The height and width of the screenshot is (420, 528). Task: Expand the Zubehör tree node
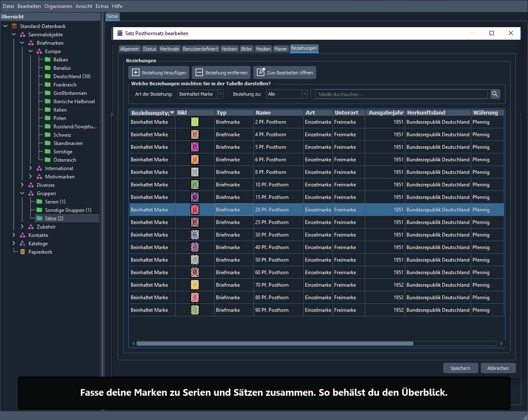(x=22, y=227)
